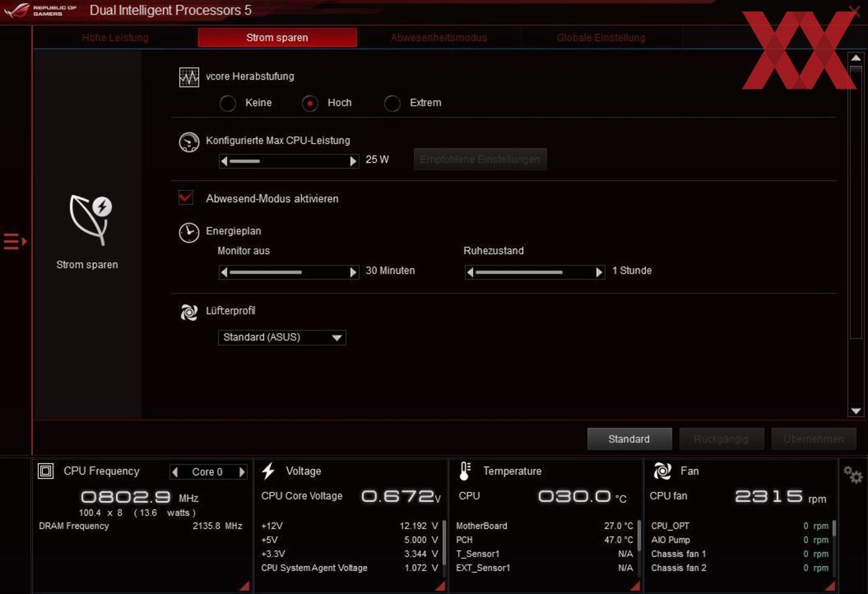The image size is (868, 594).
Task: Click the Strom sparen sidebar label
Action: coord(87,265)
